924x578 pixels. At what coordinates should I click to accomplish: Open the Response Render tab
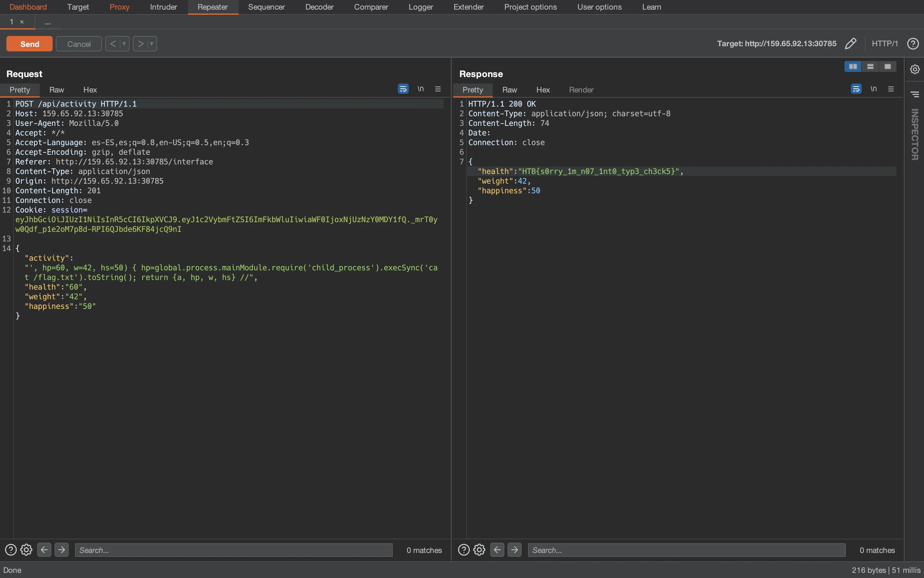click(581, 90)
